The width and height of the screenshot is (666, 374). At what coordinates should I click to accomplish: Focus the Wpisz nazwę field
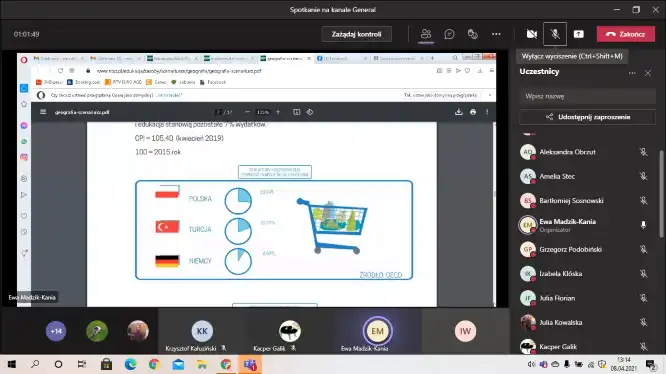point(587,96)
